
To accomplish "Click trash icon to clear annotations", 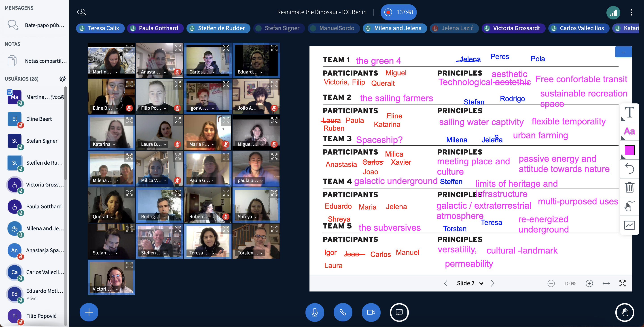I will pos(629,187).
